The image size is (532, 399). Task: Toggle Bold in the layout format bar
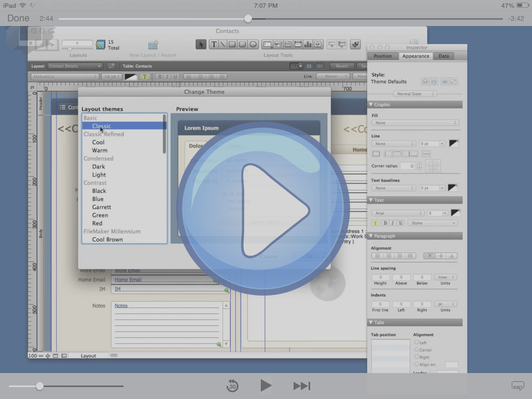(159, 77)
